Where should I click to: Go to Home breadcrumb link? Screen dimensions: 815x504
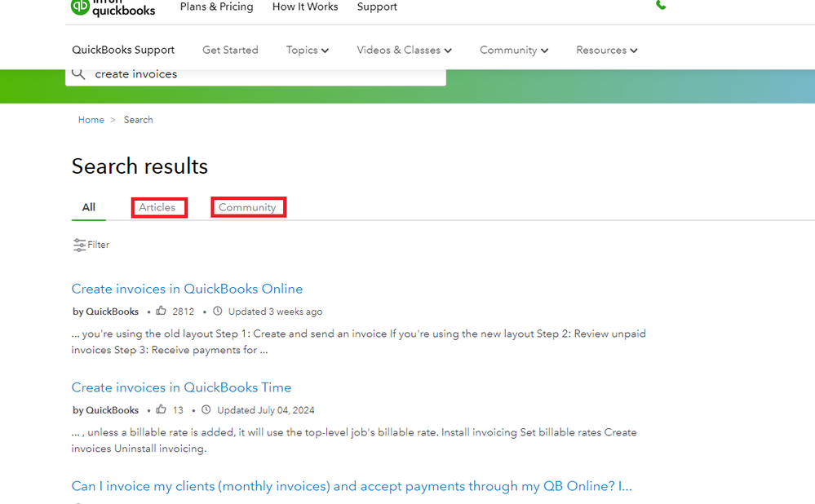91,120
